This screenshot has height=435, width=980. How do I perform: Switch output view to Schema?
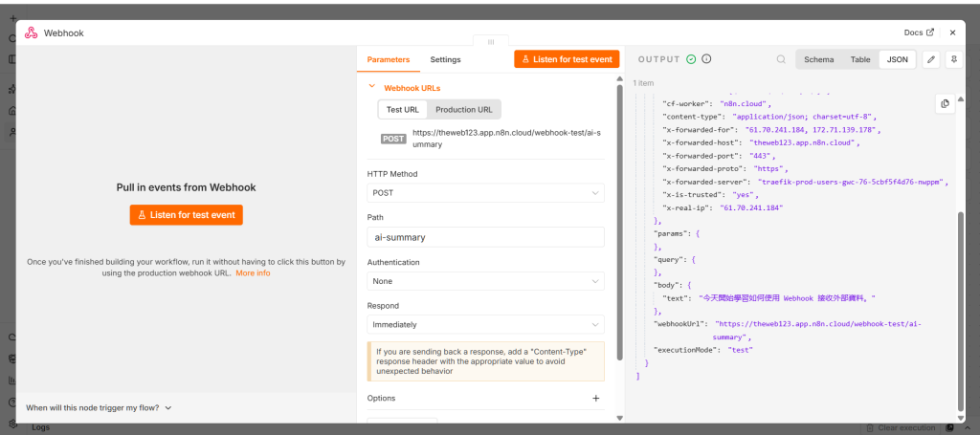coord(819,59)
